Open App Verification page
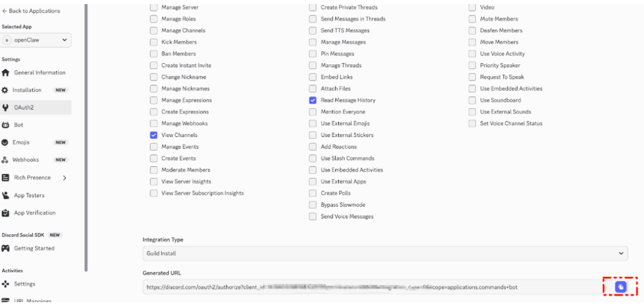Screen dimensions: 644x308 tap(36, 213)
